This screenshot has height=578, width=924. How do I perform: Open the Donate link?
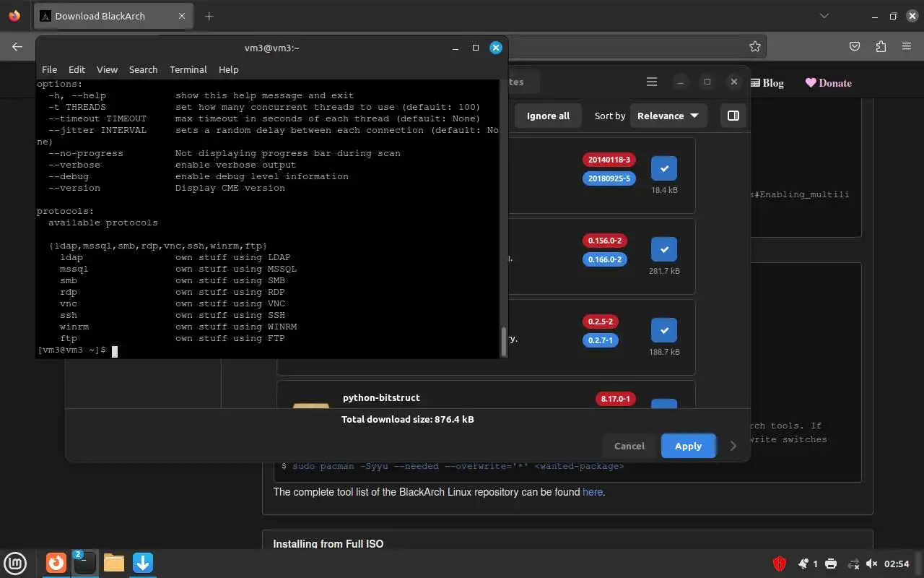tap(829, 82)
